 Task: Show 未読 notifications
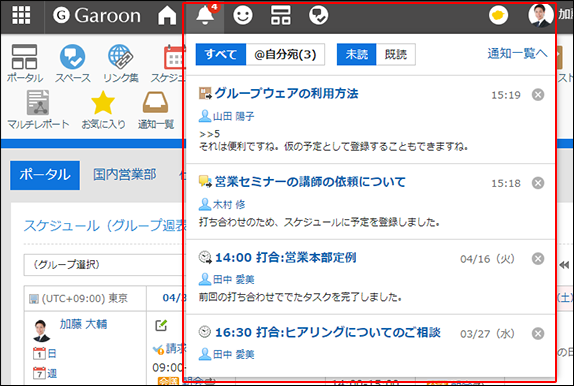(357, 54)
